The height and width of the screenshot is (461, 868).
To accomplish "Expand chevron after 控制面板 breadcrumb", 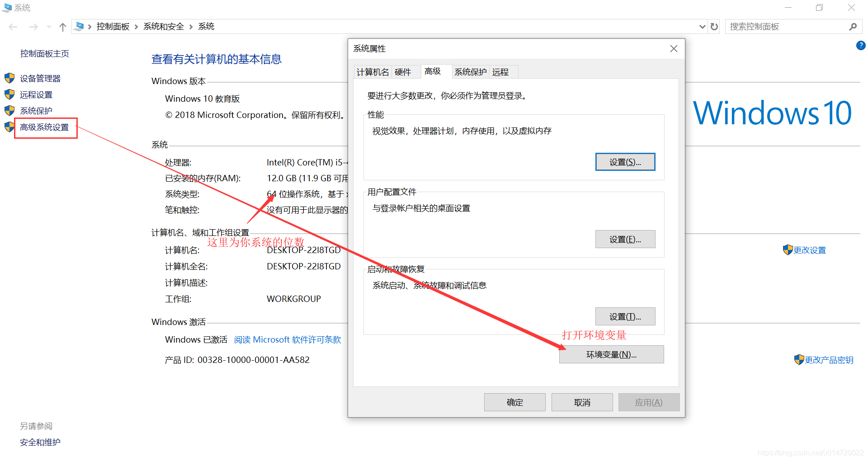I will (136, 27).
